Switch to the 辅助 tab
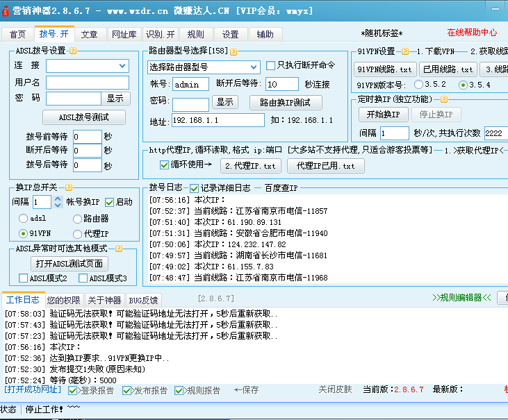The height and width of the screenshot is (420, 508). point(265,34)
